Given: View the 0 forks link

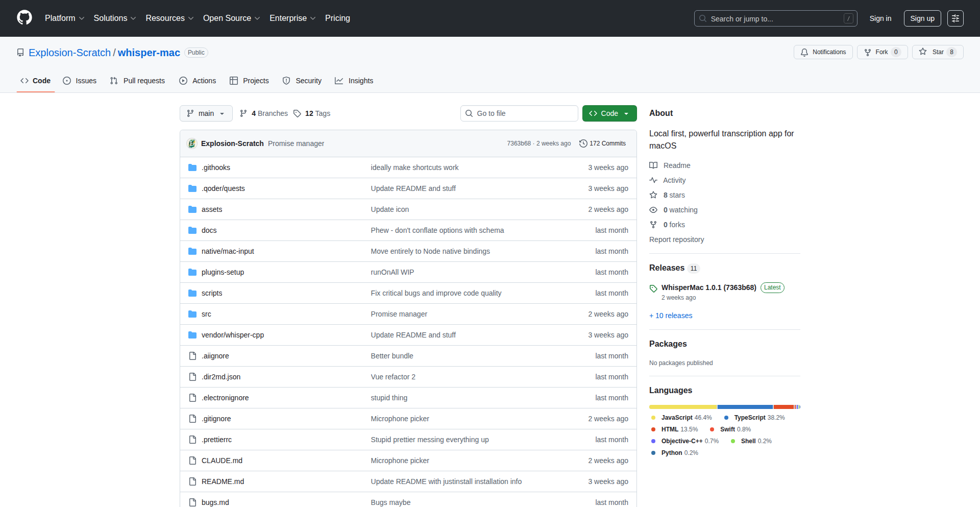Looking at the screenshot, I should pyautogui.click(x=667, y=225).
